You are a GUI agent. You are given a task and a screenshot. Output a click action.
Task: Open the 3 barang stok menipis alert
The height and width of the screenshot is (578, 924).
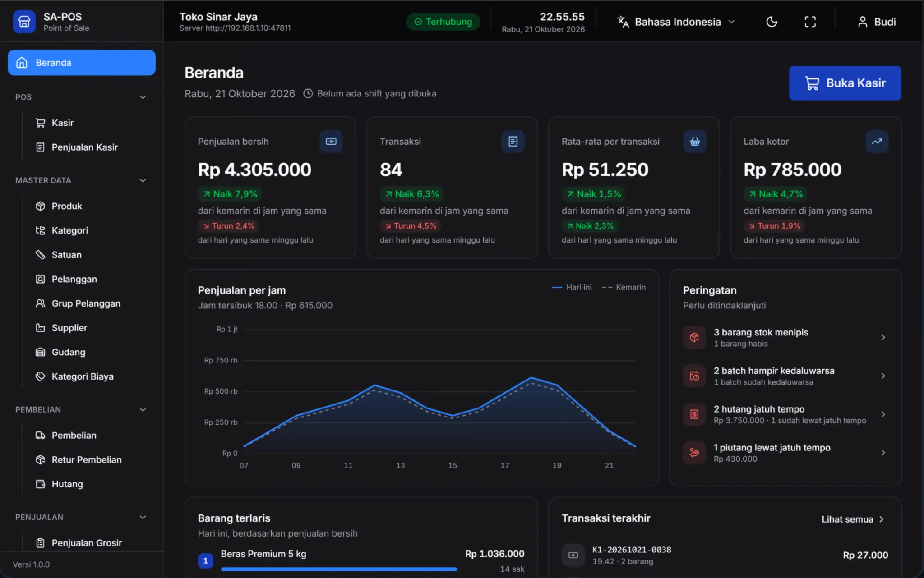point(785,337)
